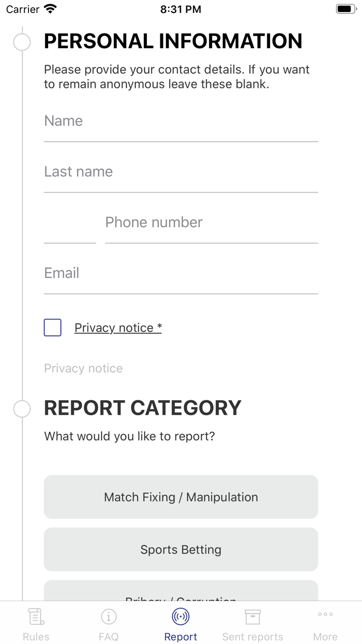Tap the grey Privacy notice text
This screenshot has width=362, height=644.
(x=83, y=368)
